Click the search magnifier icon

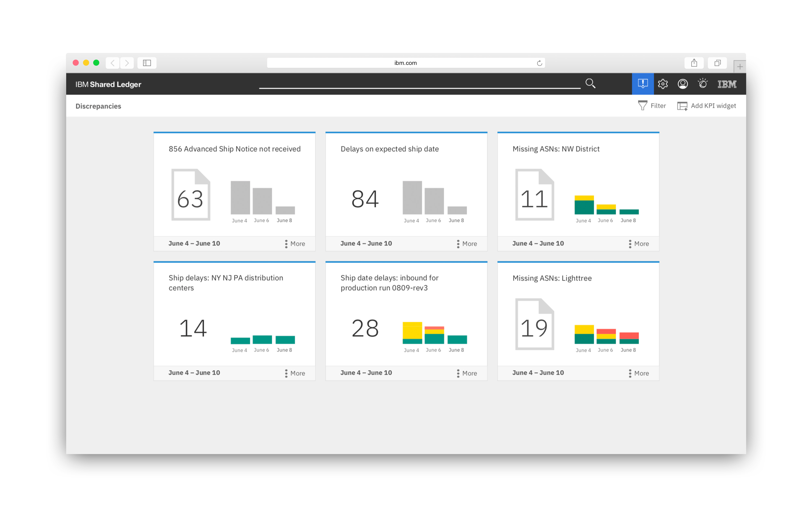click(x=590, y=84)
